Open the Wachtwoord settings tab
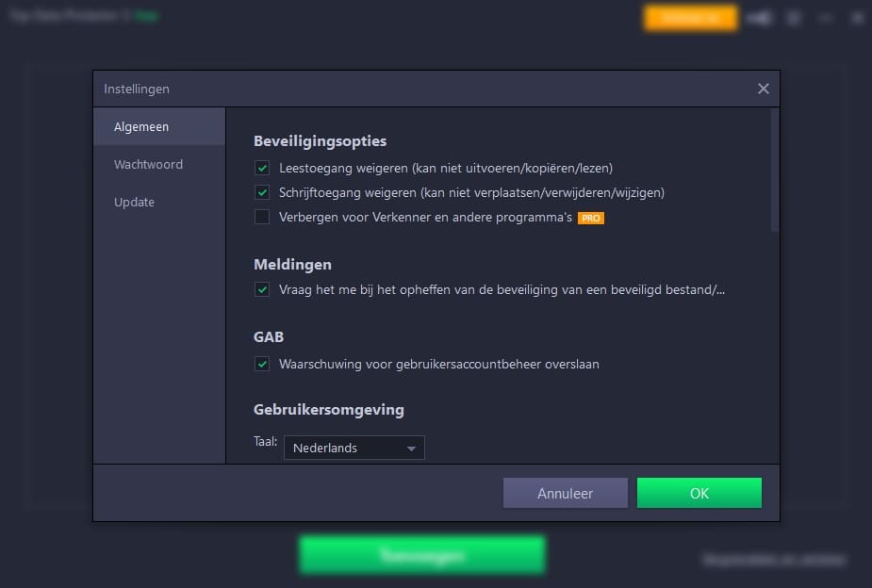 pos(159,165)
